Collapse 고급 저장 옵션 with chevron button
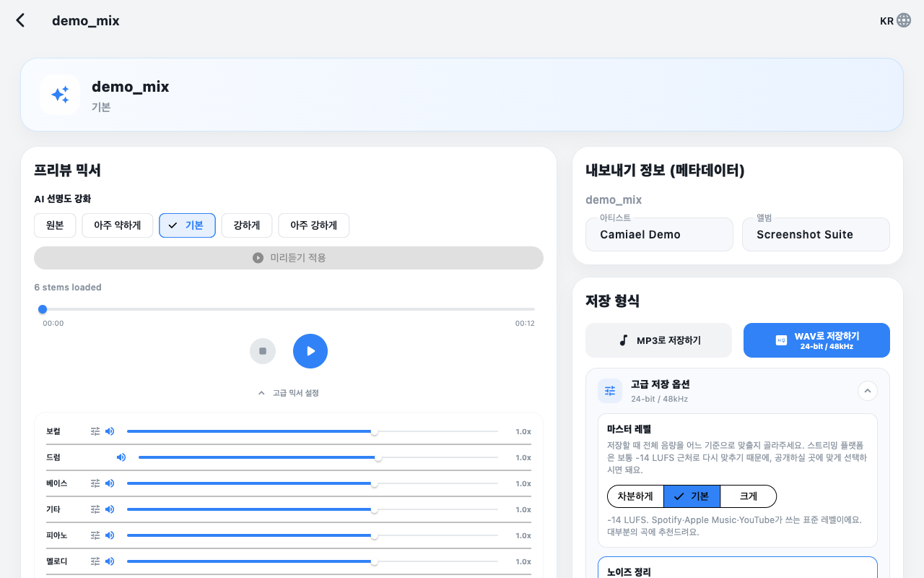Viewport: 924px width, 578px height. (868, 391)
